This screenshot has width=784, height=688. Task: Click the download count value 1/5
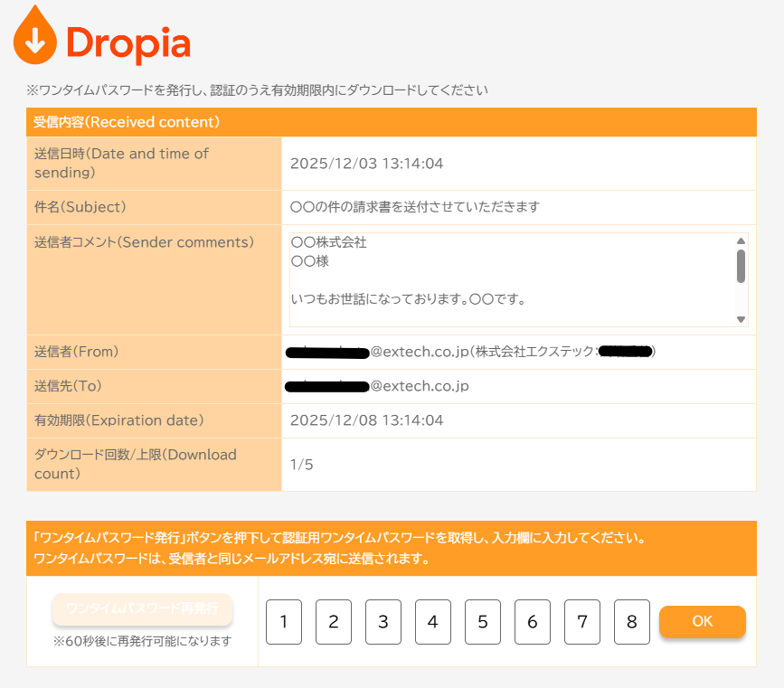coord(301,465)
